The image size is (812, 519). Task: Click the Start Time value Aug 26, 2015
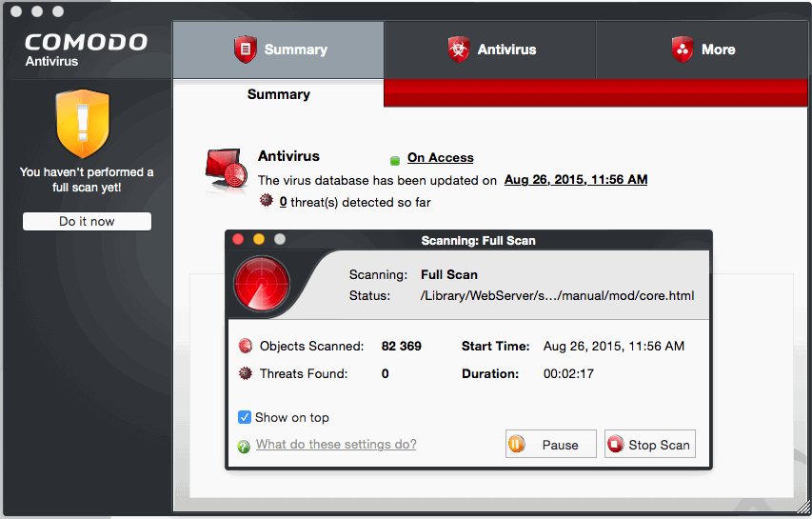(x=614, y=346)
